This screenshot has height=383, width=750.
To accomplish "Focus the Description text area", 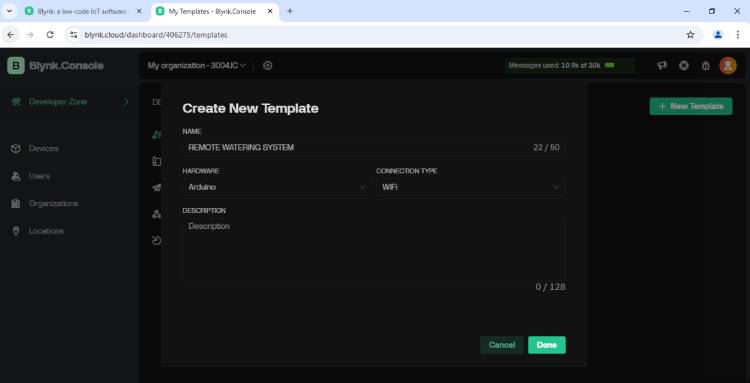I will coord(374,249).
